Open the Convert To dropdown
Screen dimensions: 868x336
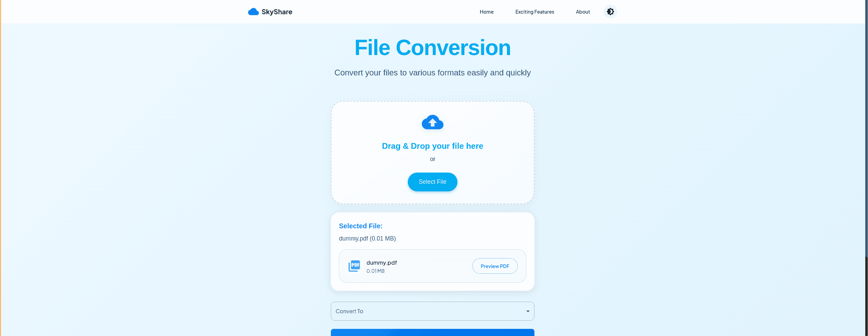(x=432, y=311)
